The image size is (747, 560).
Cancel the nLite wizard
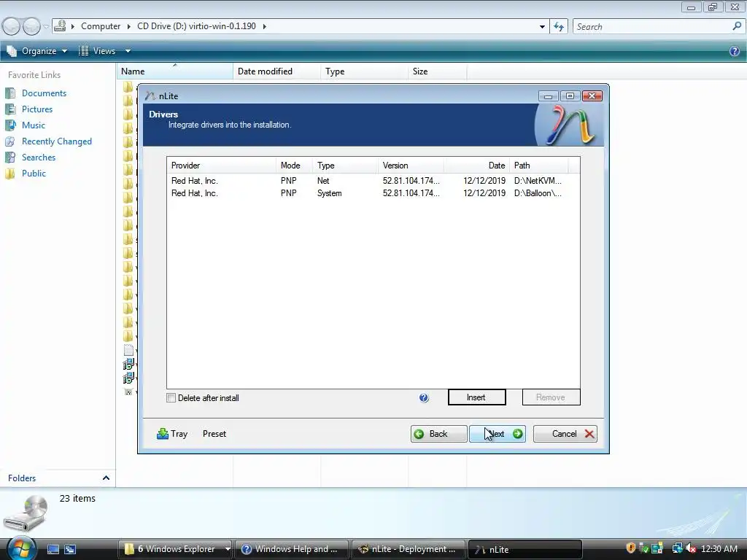[x=565, y=434]
